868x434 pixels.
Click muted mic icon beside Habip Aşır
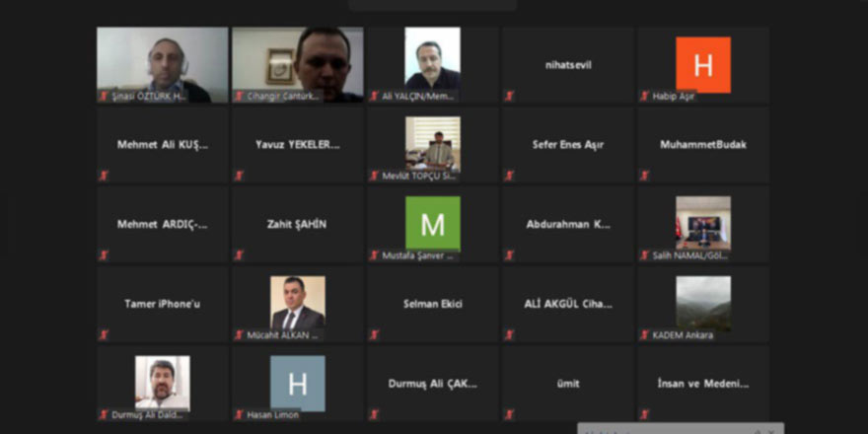(x=644, y=97)
